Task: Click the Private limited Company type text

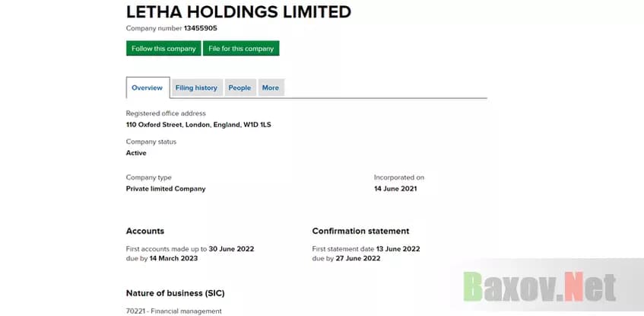Action: 166,189
